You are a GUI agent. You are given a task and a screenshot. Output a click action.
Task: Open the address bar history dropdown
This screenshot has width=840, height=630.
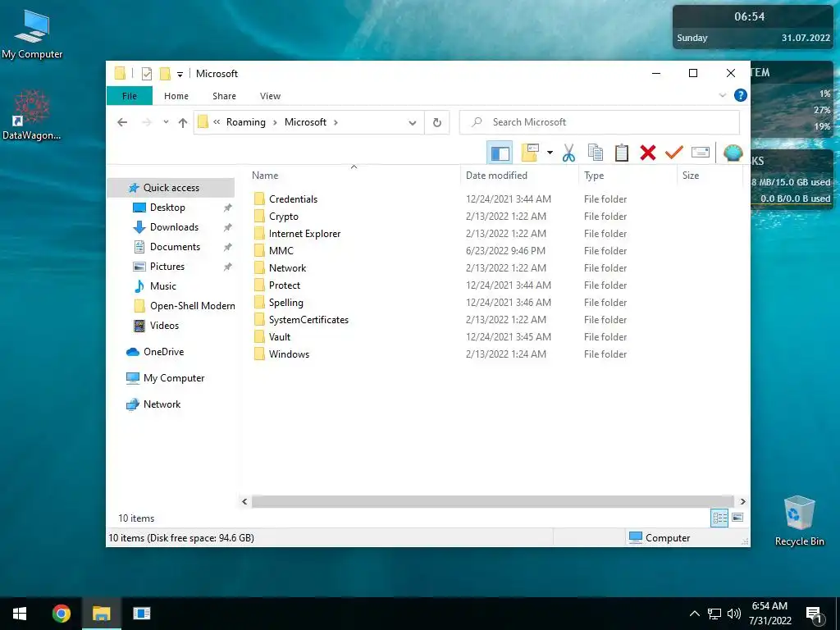pos(413,123)
